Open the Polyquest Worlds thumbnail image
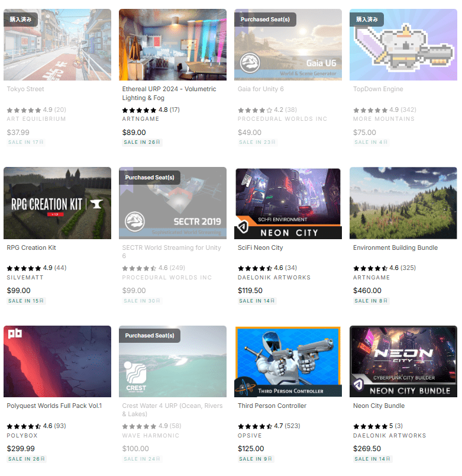 pyautogui.click(x=57, y=361)
